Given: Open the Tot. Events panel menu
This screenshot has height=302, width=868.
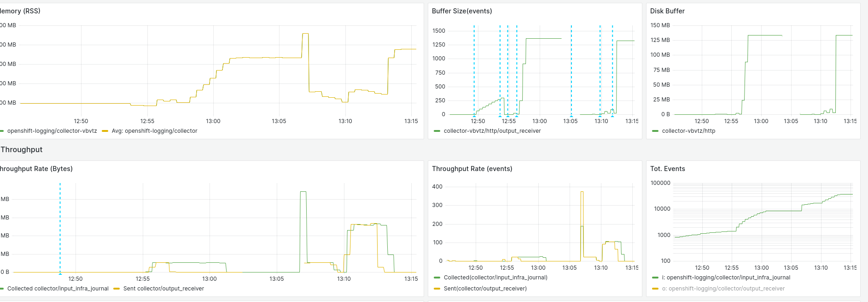Looking at the screenshot, I should pos(668,169).
